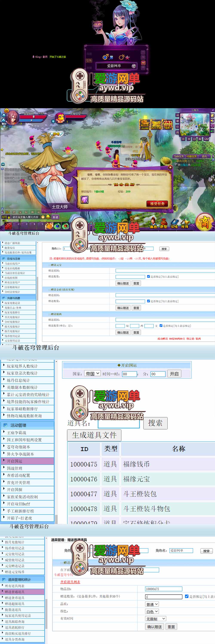Click 确认赠送 in the 赠送元宝 section
Image resolution: width=215 pixels, height=644 pixels.
123,283
